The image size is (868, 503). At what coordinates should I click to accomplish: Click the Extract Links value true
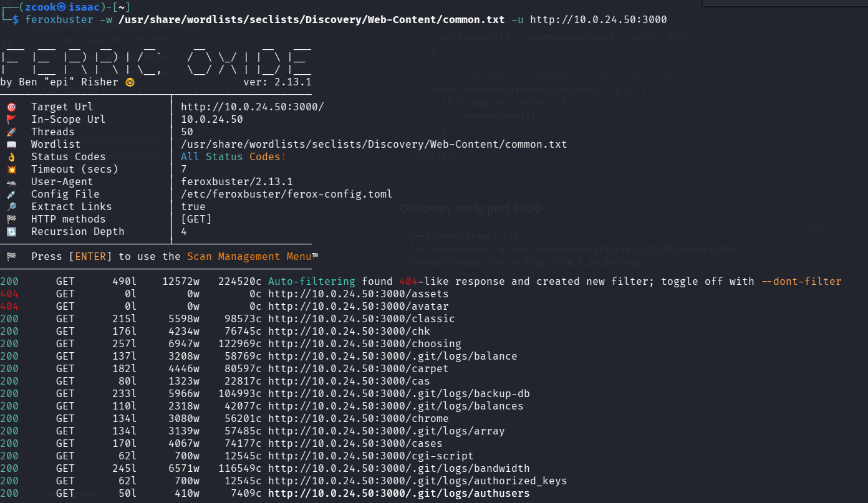tap(193, 207)
